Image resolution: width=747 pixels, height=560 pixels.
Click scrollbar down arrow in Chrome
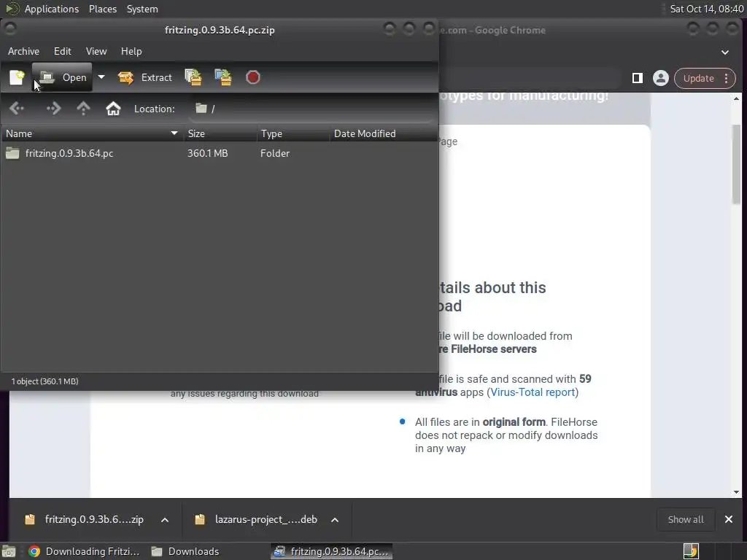[x=737, y=492]
